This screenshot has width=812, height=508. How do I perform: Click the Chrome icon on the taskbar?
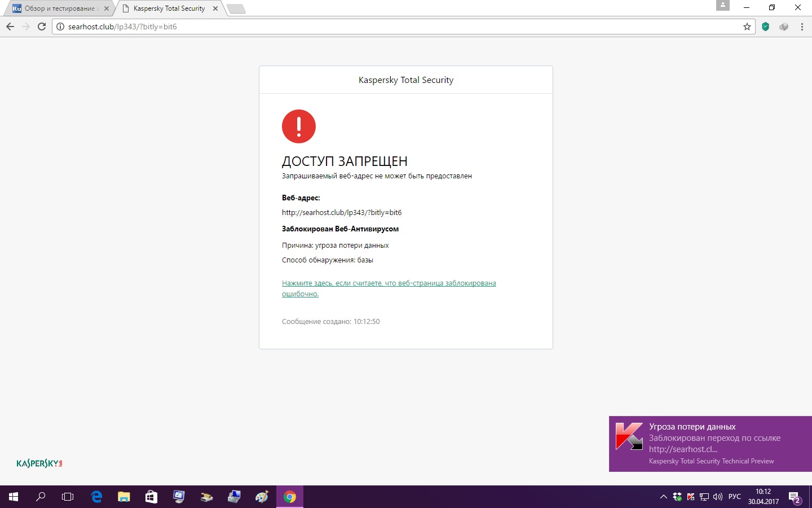coord(290,497)
